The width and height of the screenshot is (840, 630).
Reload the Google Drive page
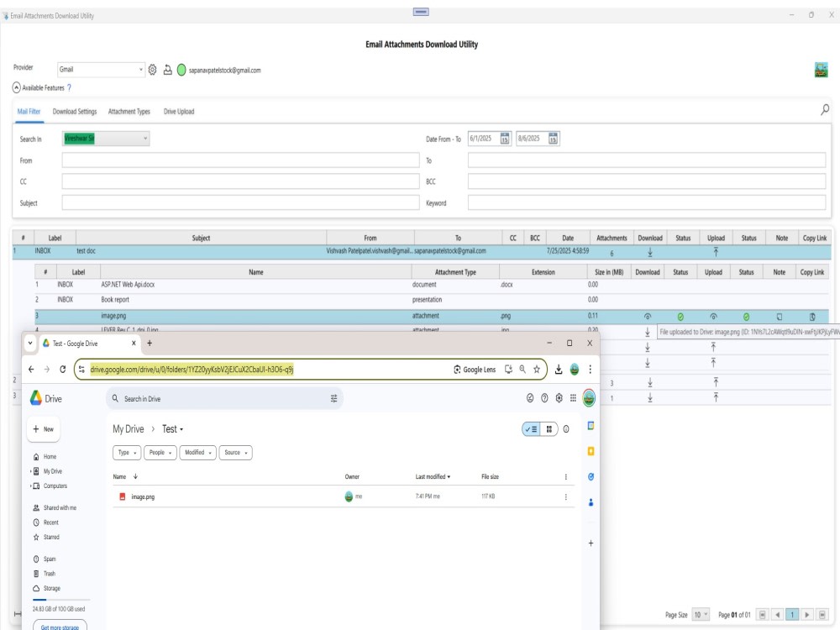tap(63, 369)
